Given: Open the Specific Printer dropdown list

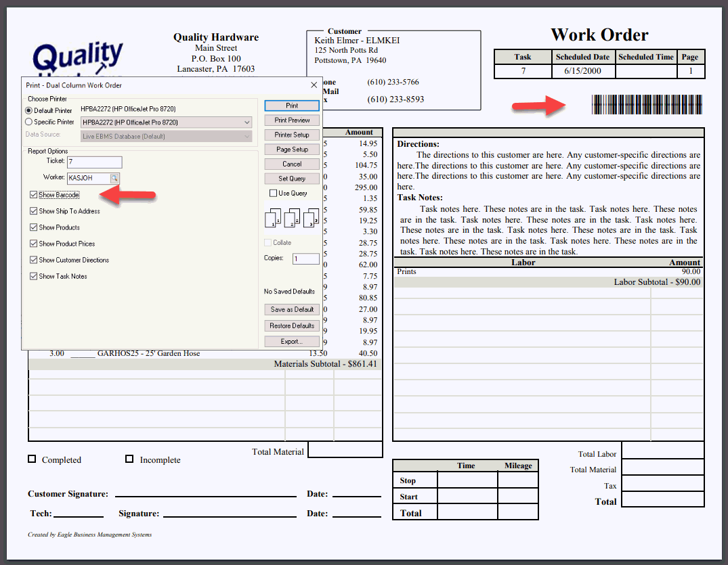Looking at the screenshot, I should 166,122.
